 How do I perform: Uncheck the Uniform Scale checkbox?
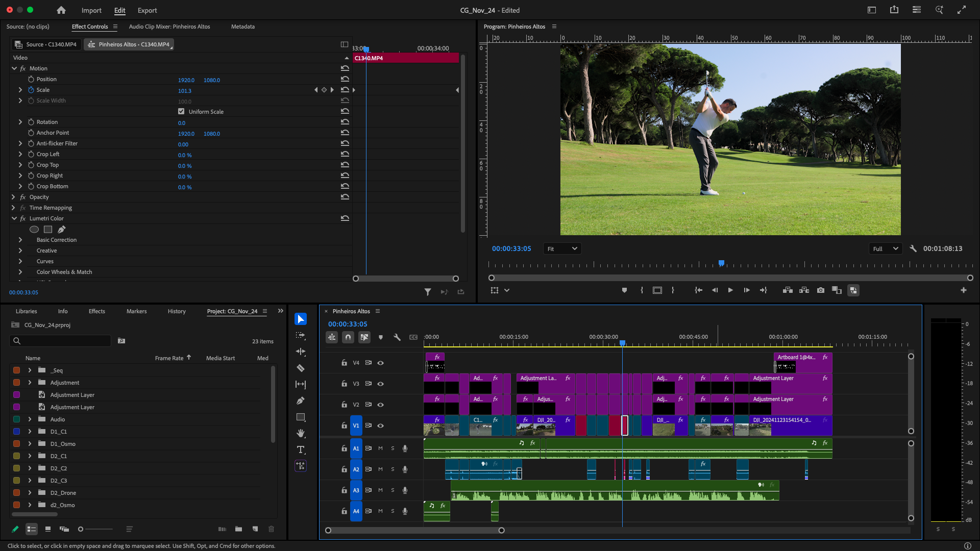pyautogui.click(x=181, y=111)
